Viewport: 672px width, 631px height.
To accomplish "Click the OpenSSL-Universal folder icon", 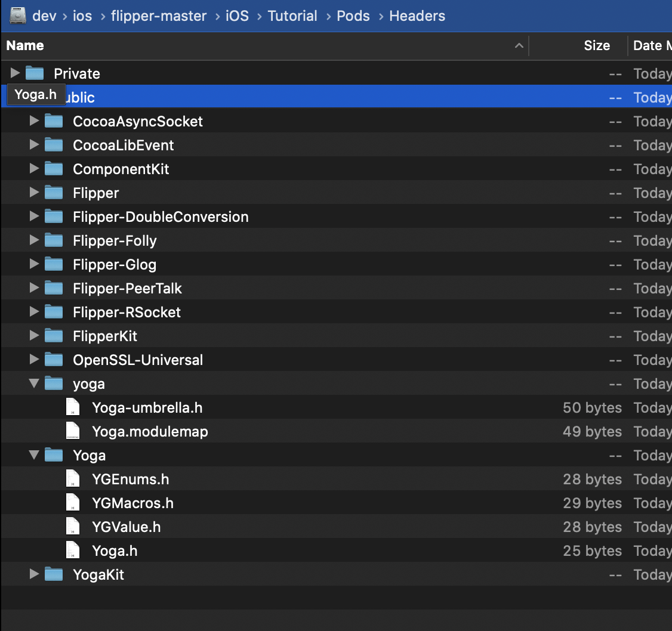I will coord(54,360).
